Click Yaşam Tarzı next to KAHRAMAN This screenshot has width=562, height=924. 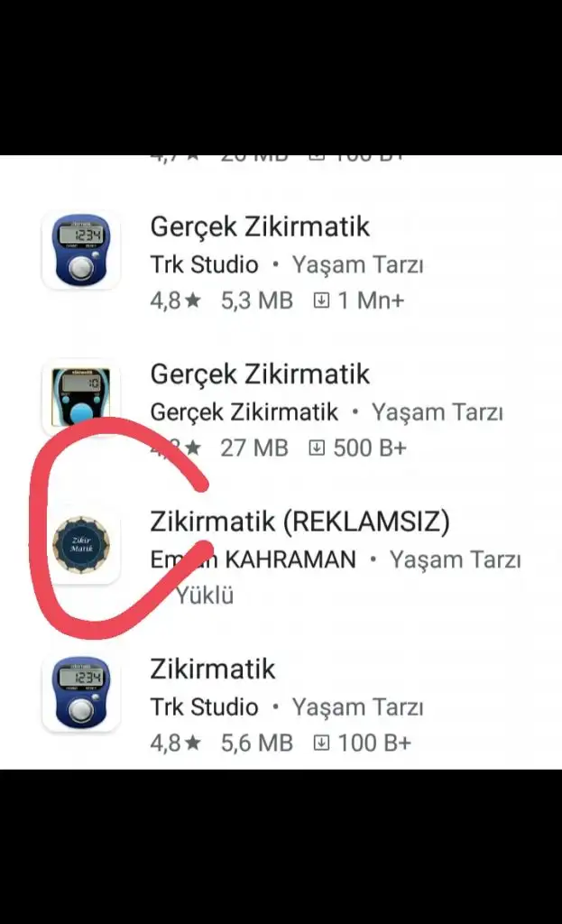click(x=455, y=559)
